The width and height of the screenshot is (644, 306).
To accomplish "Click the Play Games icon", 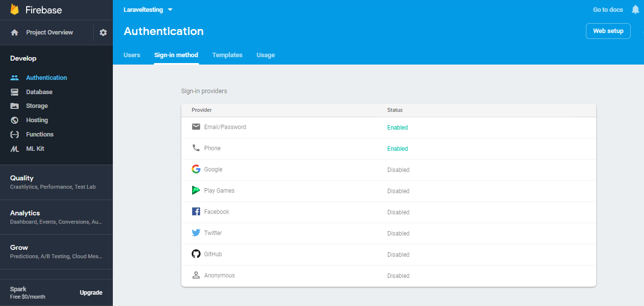I will (x=196, y=190).
